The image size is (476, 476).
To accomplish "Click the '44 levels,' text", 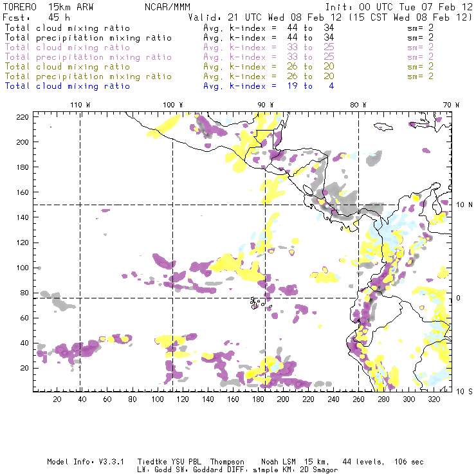I will click(363, 462).
